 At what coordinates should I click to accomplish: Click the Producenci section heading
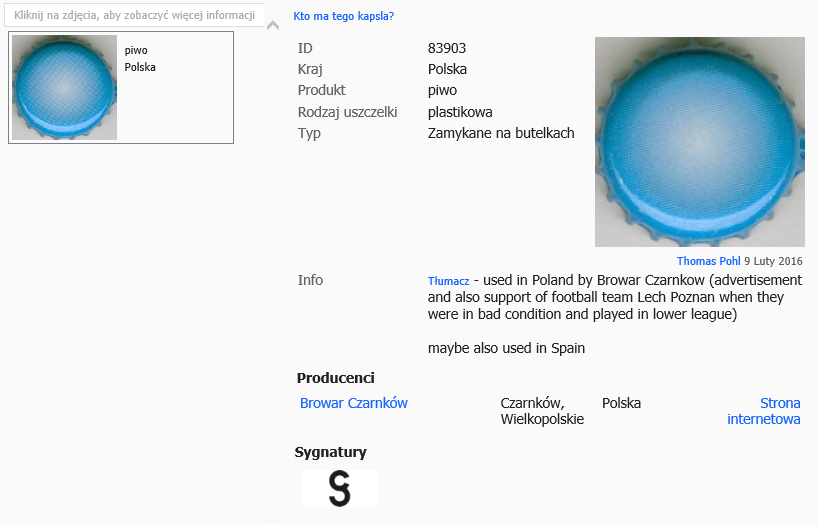coord(336,378)
